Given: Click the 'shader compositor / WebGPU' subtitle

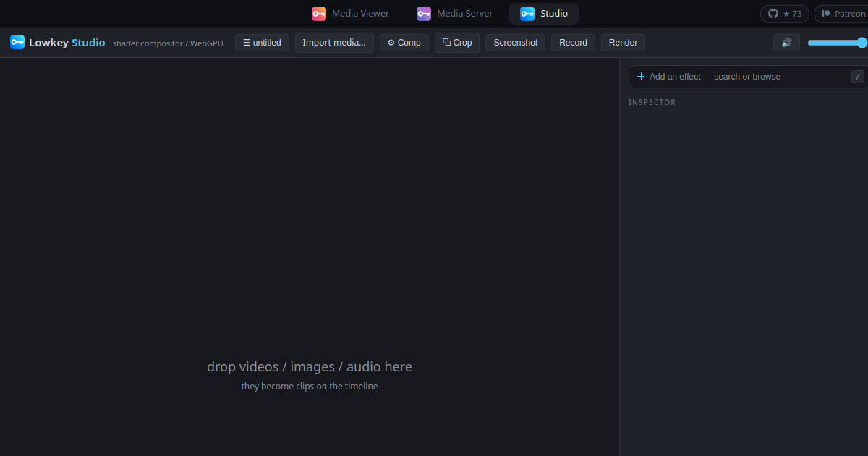Looking at the screenshot, I should (x=168, y=43).
